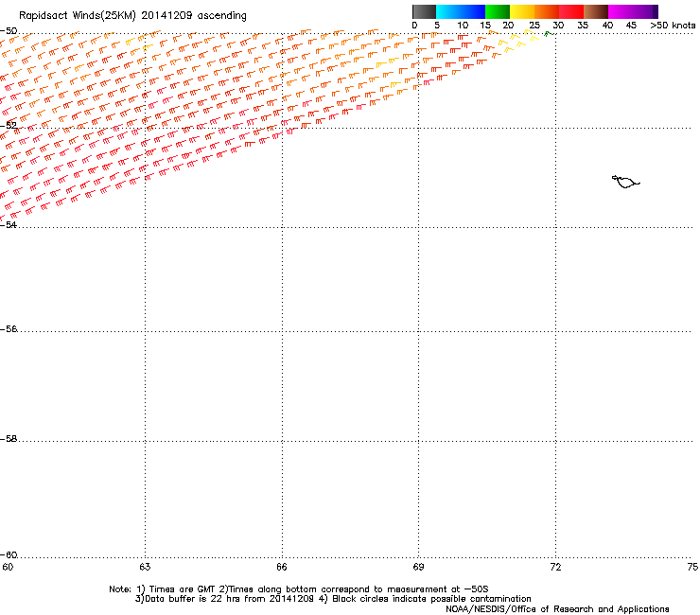This screenshot has height=615, width=700.
Task: Click the green wind barb near longitude 72
Action: click(549, 33)
